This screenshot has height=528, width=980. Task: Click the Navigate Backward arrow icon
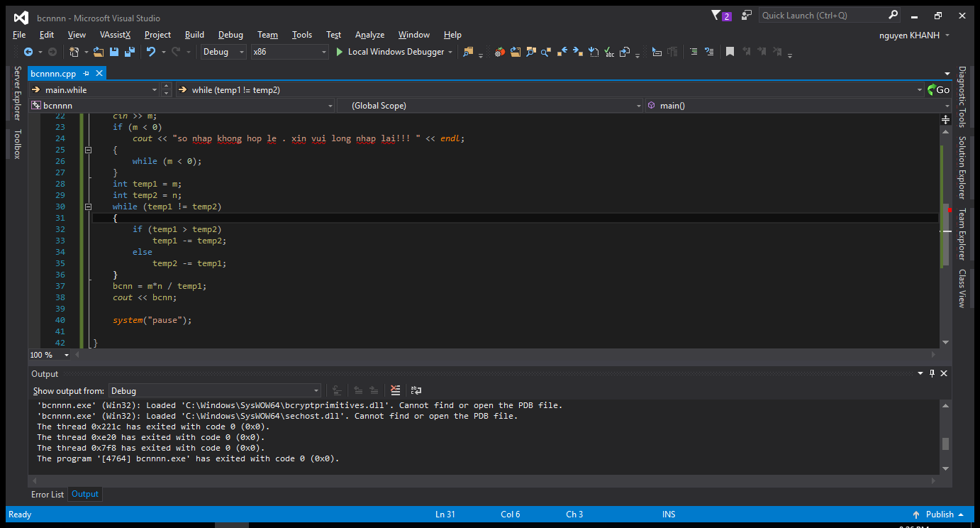point(28,52)
